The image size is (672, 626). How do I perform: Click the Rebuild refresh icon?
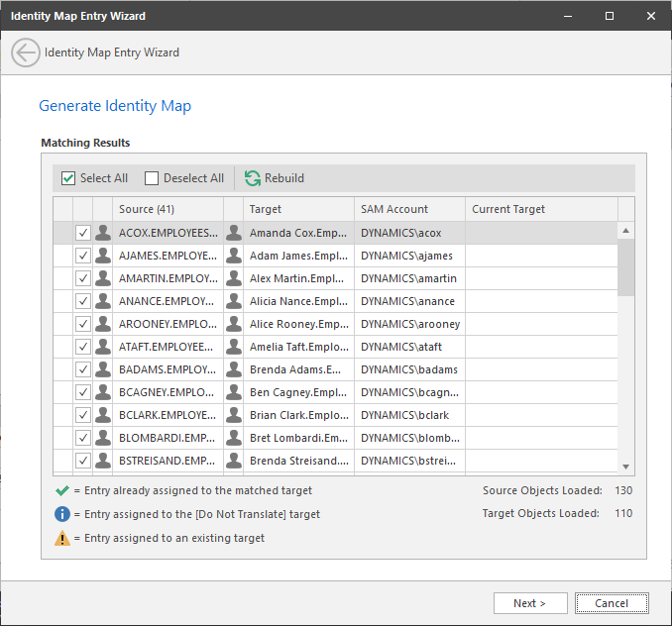pos(253,178)
